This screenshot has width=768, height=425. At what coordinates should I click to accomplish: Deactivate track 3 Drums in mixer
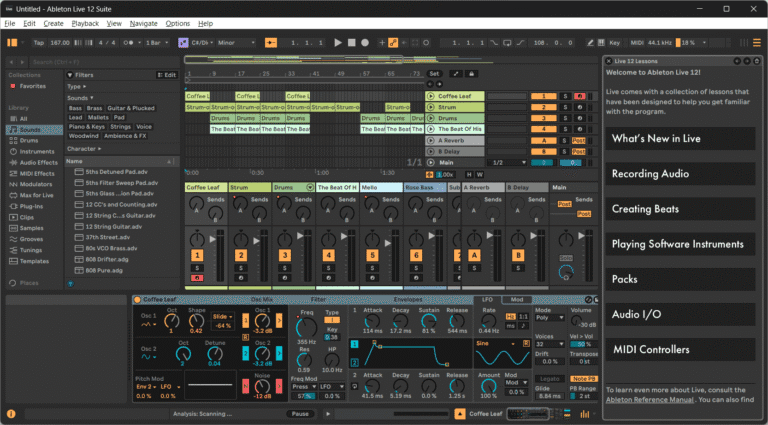coord(285,256)
